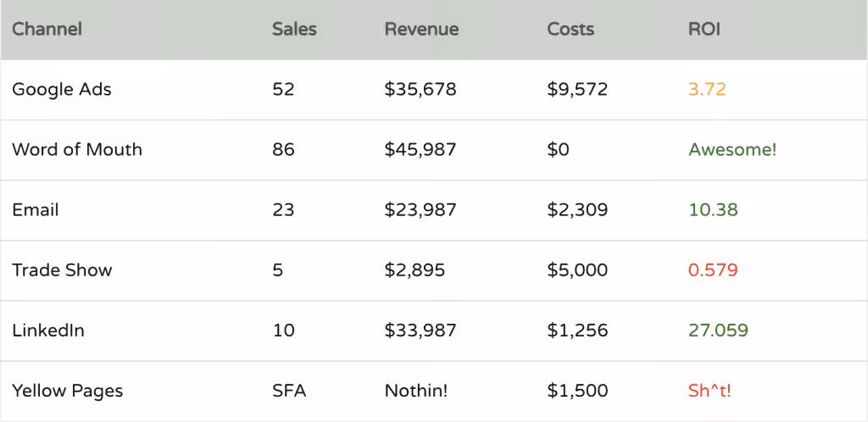Screen dimensions: 868x422
Task: Select the 10.38 Email ROI value
Action: click(713, 209)
